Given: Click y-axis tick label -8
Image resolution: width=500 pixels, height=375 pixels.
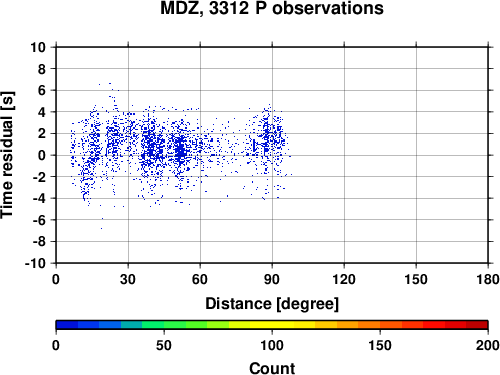Looking at the screenshot, I should pos(39,241).
